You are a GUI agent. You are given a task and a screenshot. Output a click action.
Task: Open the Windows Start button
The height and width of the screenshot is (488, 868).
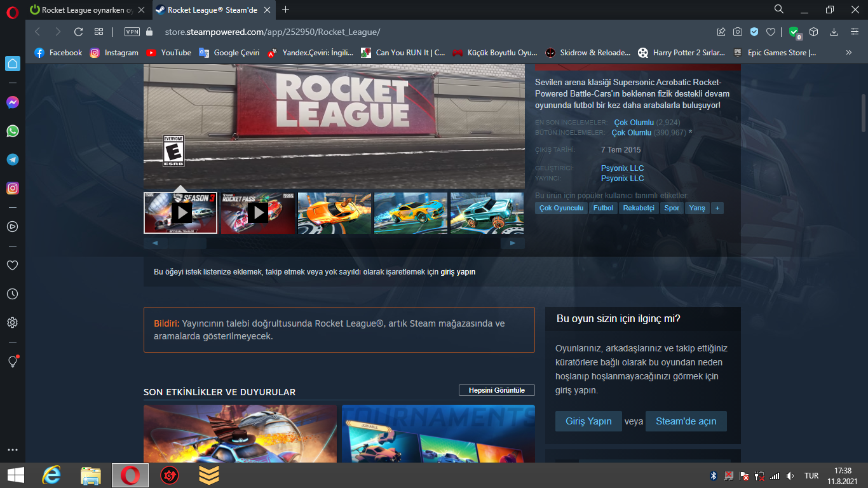[x=15, y=475]
